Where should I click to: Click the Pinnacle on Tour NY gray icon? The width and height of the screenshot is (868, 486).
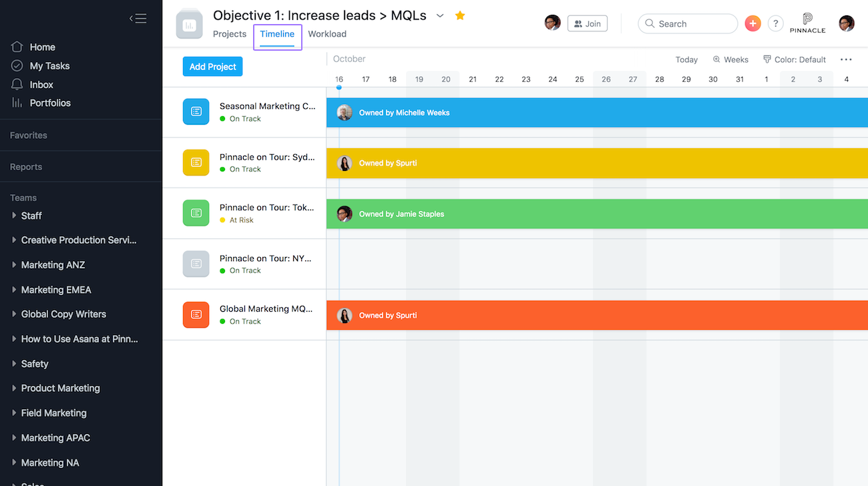[x=196, y=264]
